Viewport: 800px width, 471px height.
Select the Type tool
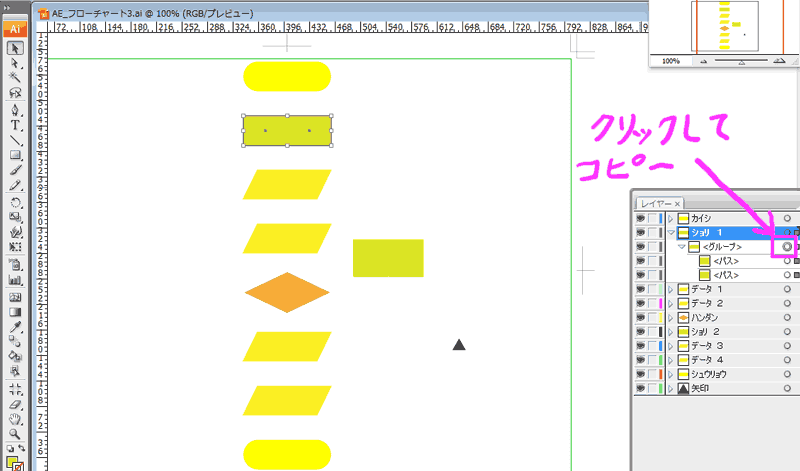pos(15,125)
